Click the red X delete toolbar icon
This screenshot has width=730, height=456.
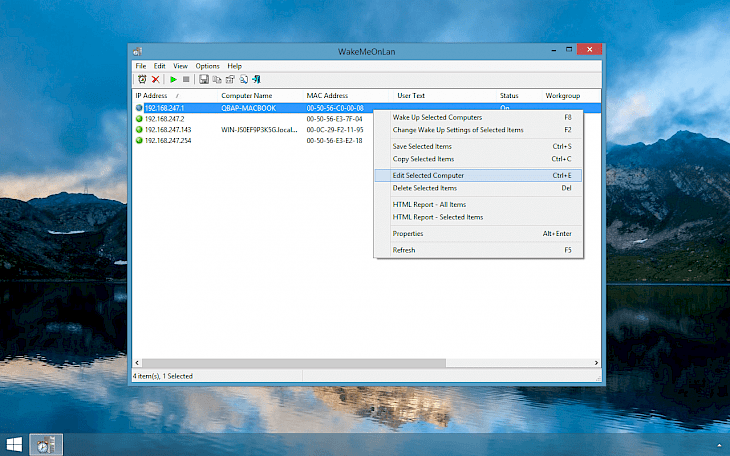point(155,79)
